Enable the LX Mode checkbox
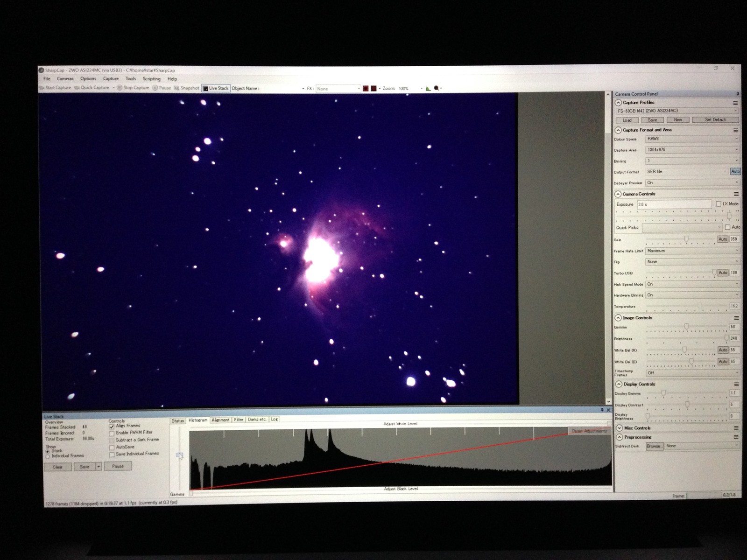 719,204
